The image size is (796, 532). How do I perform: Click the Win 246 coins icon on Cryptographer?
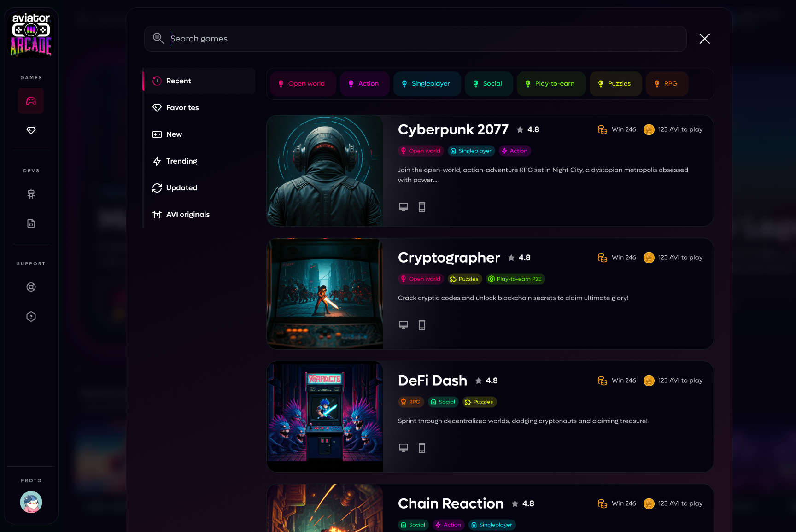click(603, 257)
